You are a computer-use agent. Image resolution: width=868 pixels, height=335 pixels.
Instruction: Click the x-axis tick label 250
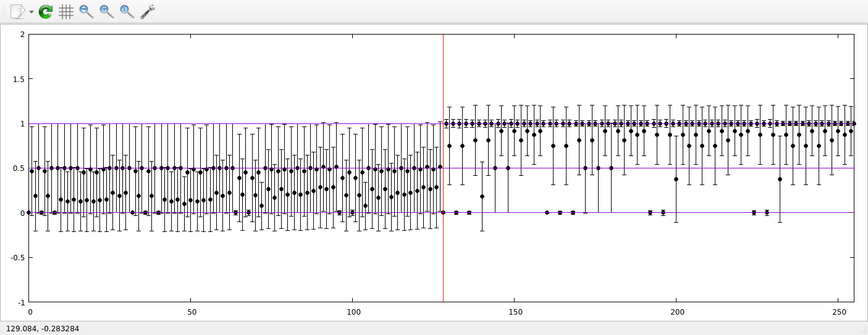[838, 312]
